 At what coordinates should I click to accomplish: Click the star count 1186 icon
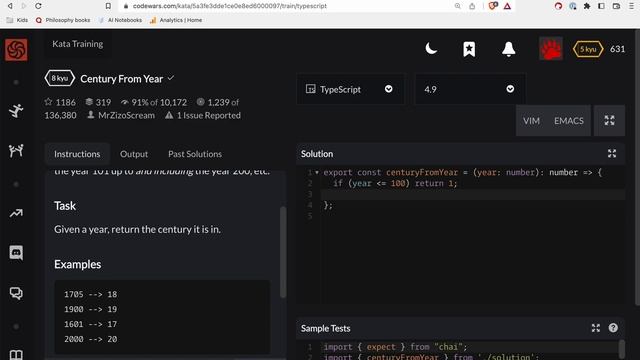[49, 102]
